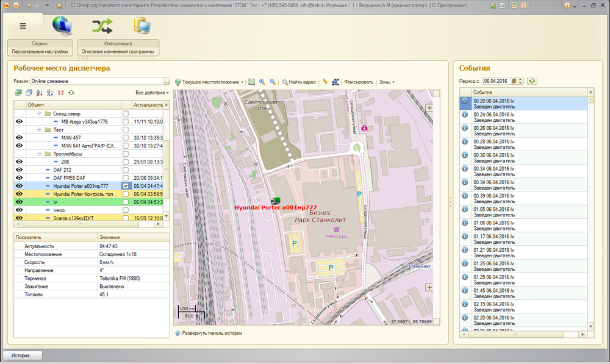Screen dimensions: 610x364
Task: Open the favorites star in title bar
Action: click(59, 5)
